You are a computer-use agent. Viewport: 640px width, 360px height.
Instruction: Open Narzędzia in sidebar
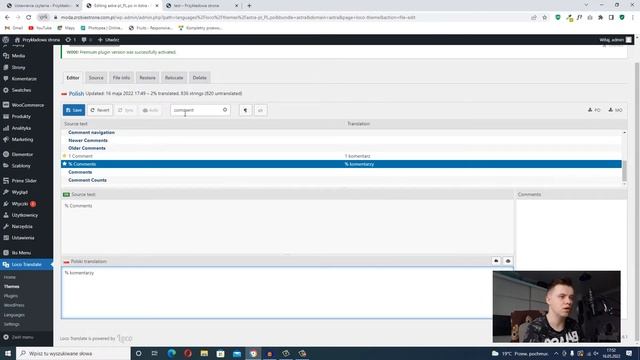pos(22,227)
